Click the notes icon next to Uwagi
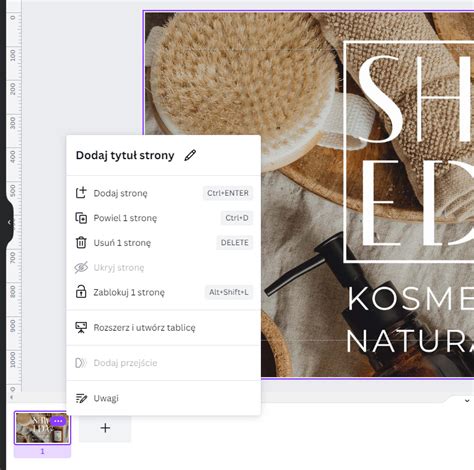The image size is (474, 470). (81, 398)
